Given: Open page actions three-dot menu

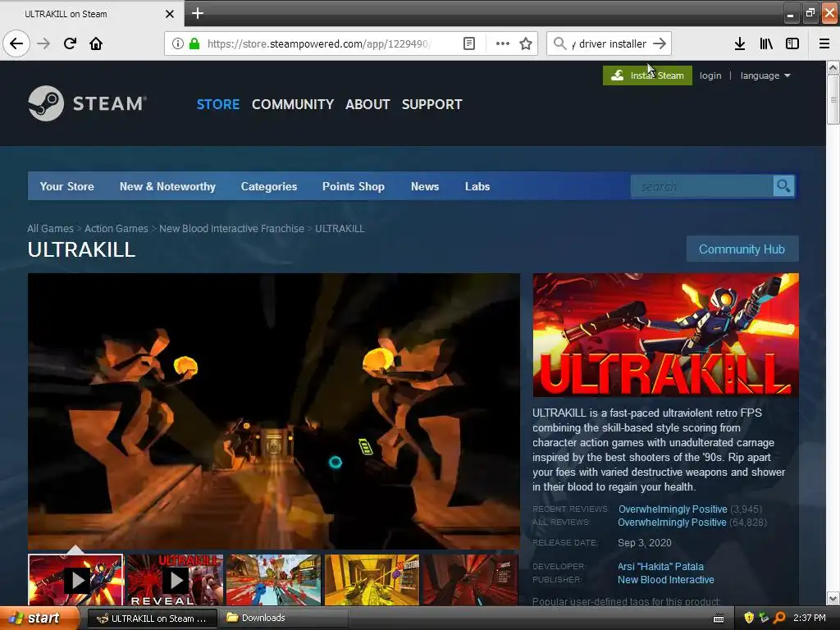Looking at the screenshot, I should (x=503, y=43).
